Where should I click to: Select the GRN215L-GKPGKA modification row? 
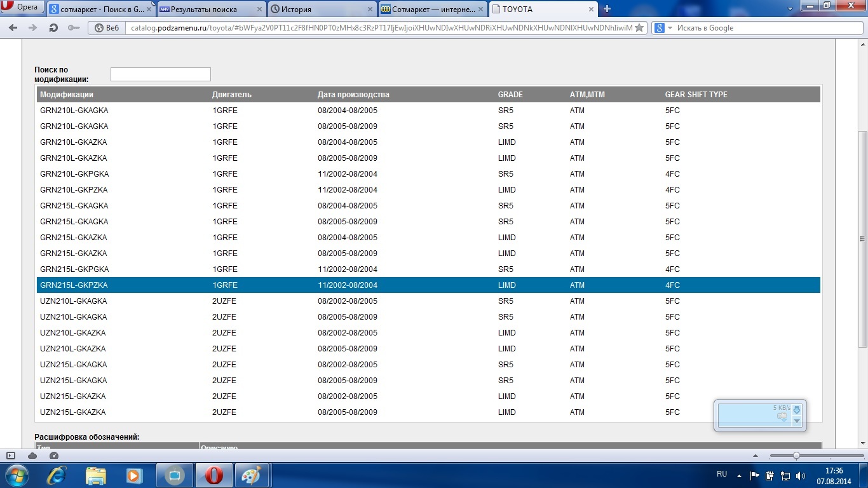[x=428, y=269]
